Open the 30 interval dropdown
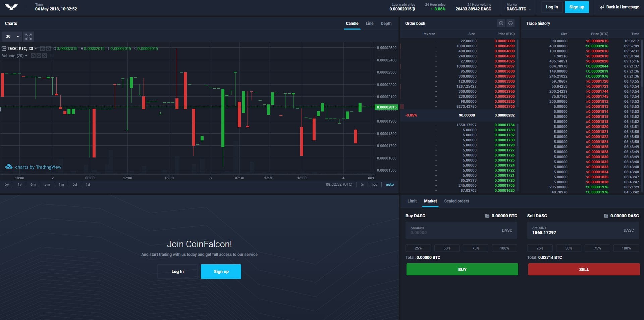Viewport: 644px width, 320px height. pyautogui.click(x=12, y=36)
